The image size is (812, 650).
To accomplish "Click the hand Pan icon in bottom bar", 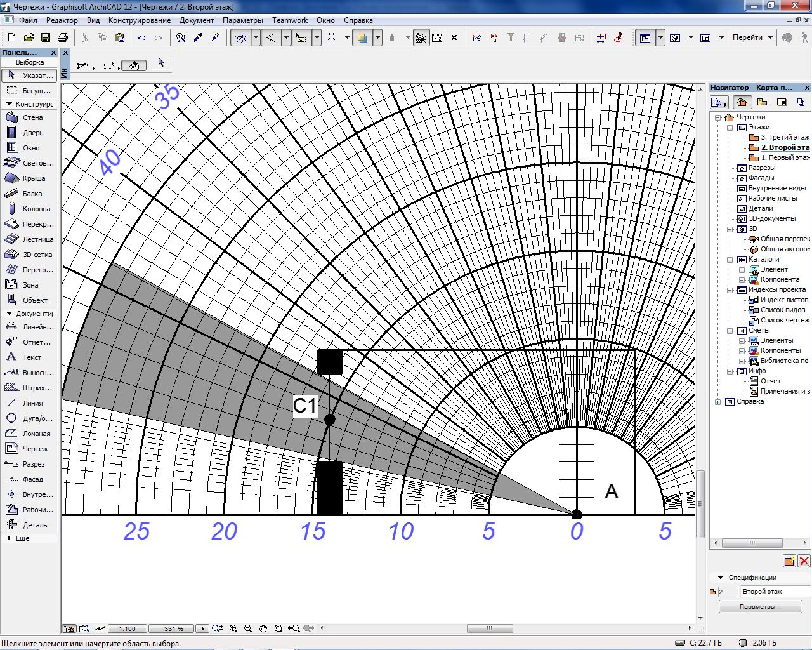I will (x=263, y=628).
